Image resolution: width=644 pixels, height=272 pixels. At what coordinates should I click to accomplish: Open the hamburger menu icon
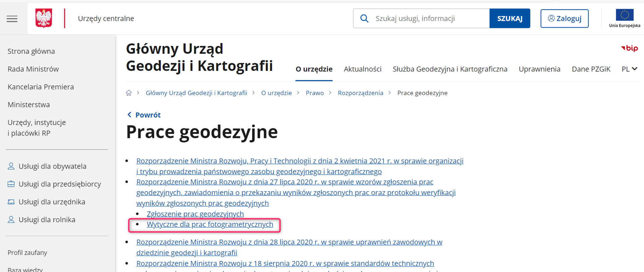click(x=12, y=19)
